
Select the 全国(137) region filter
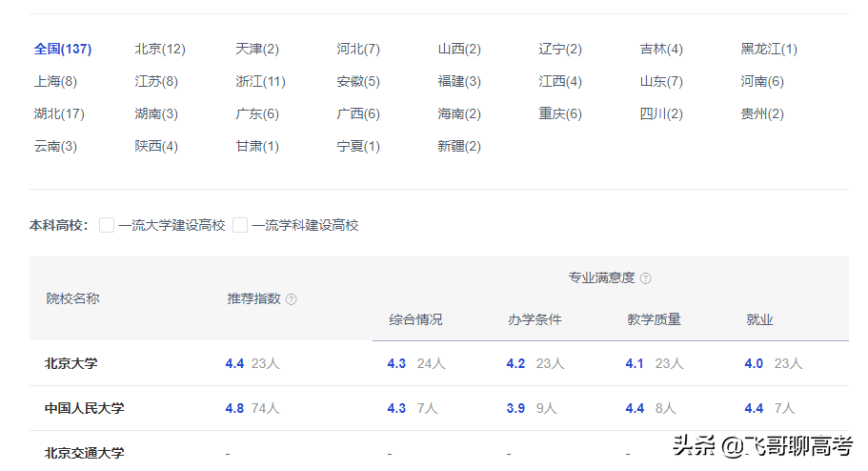click(63, 49)
